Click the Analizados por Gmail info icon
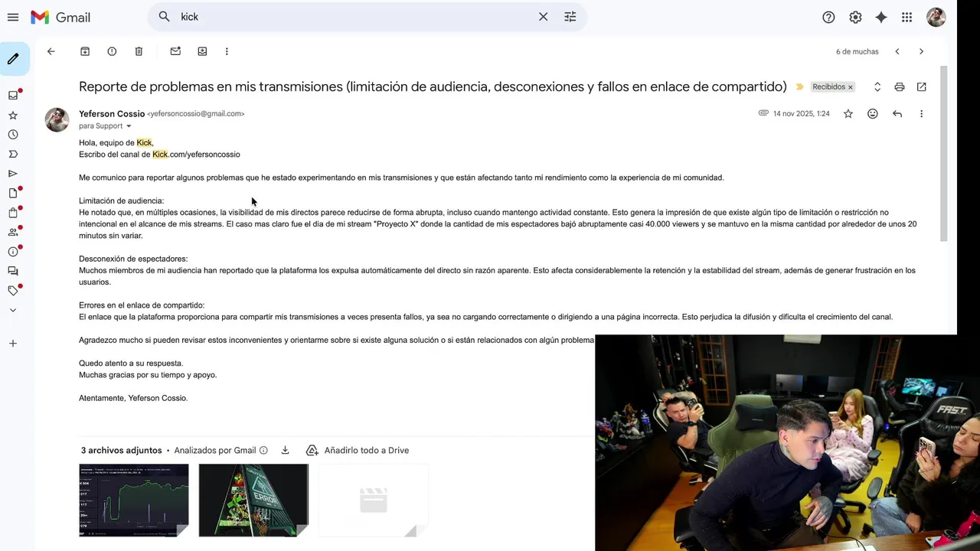The image size is (980, 551). [263, 451]
